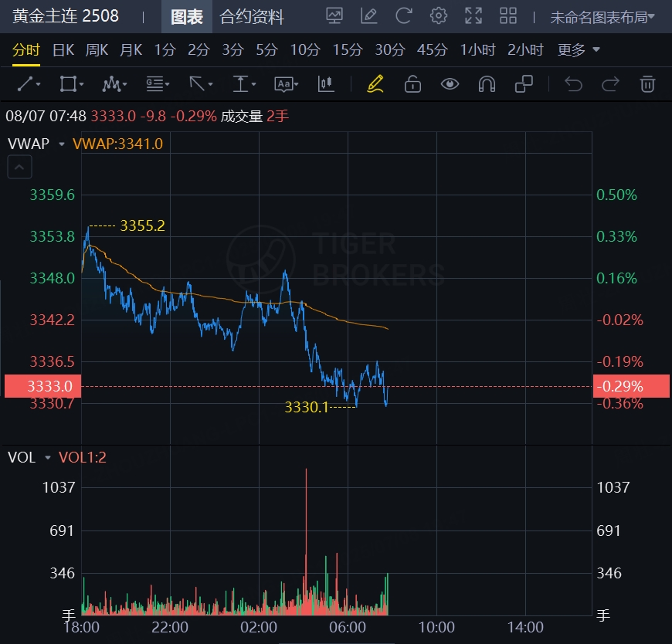Switch to the 合约资料 tab

click(252, 17)
